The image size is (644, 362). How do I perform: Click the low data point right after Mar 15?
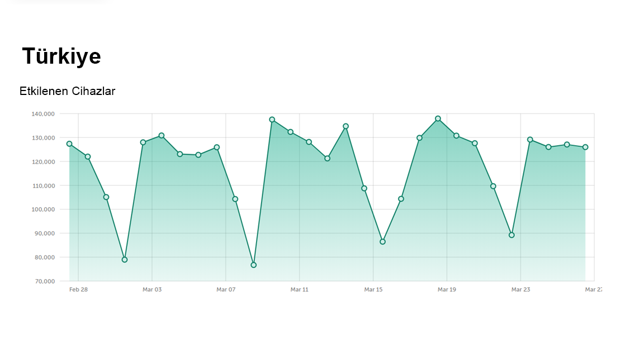pyautogui.click(x=382, y=242)
